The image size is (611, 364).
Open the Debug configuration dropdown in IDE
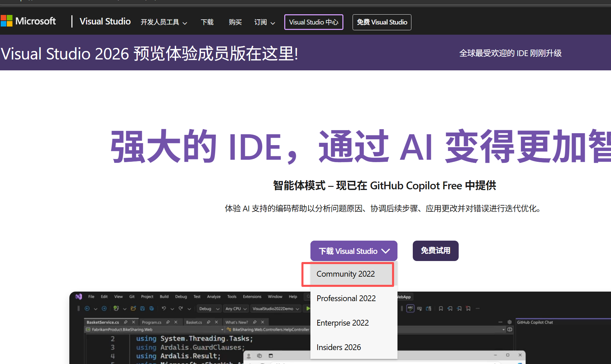209,309
